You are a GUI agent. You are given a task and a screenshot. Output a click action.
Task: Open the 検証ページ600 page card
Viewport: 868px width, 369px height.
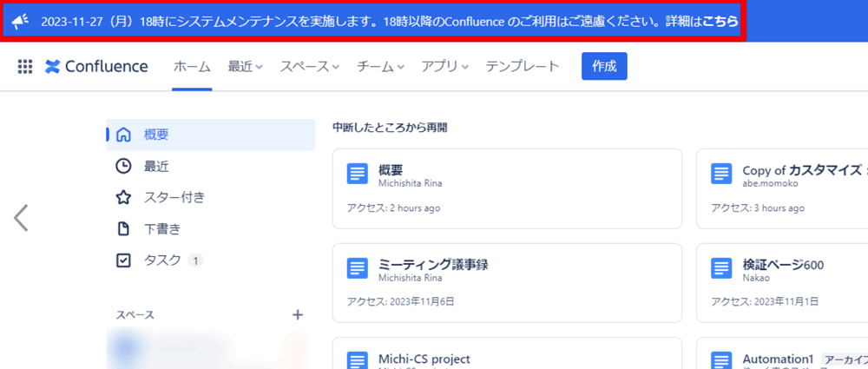[782, 282]
